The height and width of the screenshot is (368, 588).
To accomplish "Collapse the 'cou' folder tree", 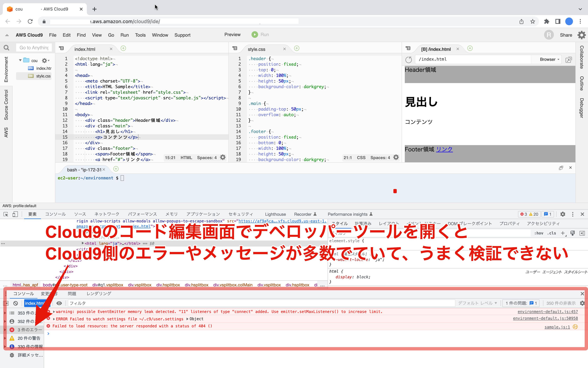I will [20, 60].
